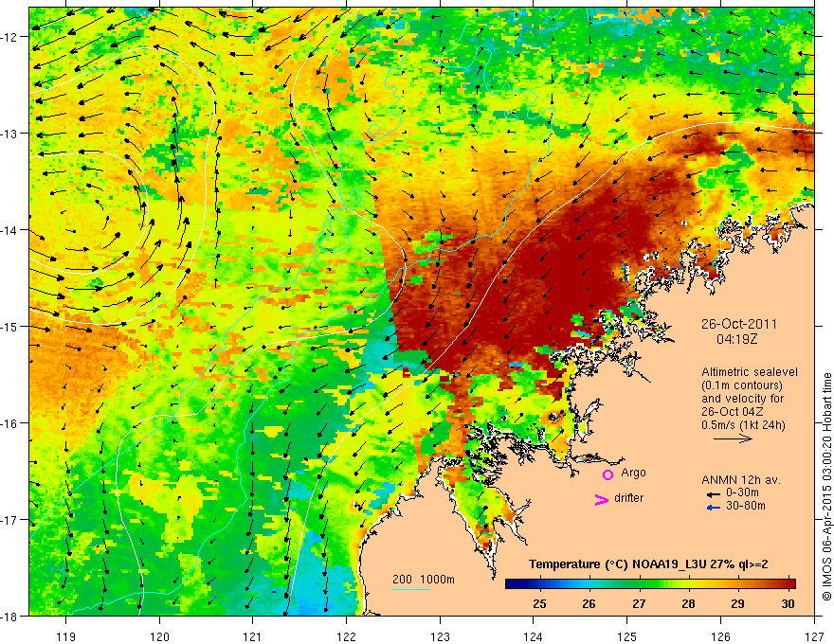The width and height of the screenshot is (834, 644).
Task: Click the time label 04:19Z
Action: pyautogui.click(x=736, y=339)
